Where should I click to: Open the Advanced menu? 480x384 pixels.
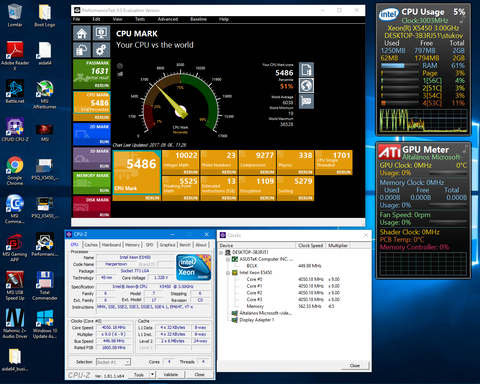(x=168, y=19)
